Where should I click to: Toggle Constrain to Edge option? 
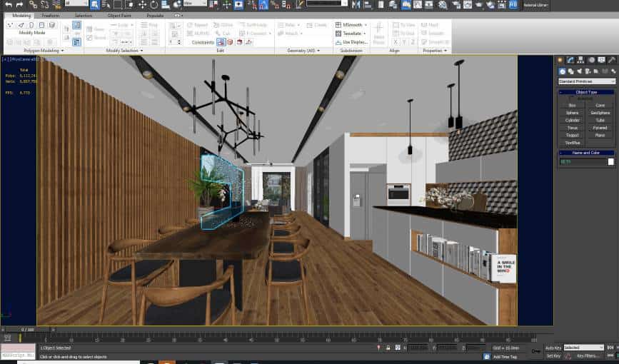[x=230, y=42]
